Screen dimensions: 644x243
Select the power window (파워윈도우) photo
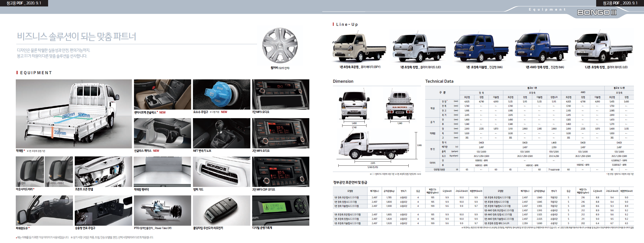coord(44,210)
